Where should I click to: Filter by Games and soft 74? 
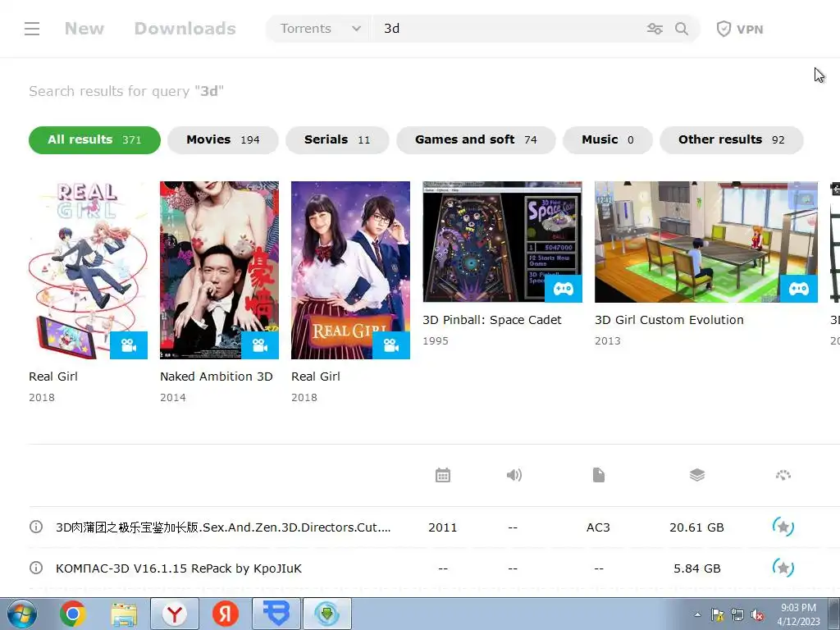[x=476, y=139]
